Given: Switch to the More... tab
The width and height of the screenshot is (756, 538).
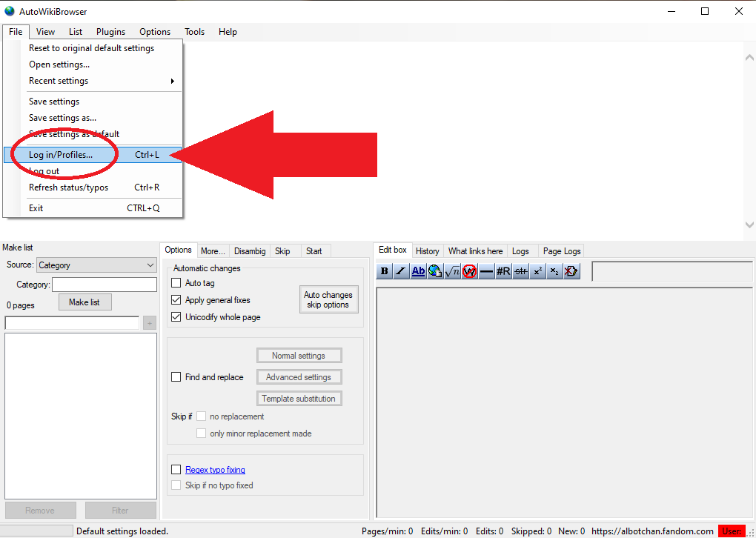Looking at the screenshot, I should tap(213, 251).
